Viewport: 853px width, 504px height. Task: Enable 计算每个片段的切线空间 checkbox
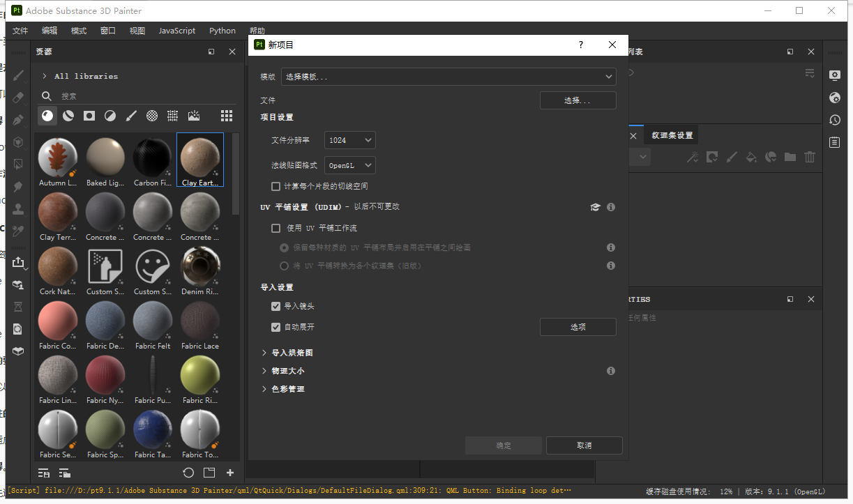coord(276,186)
